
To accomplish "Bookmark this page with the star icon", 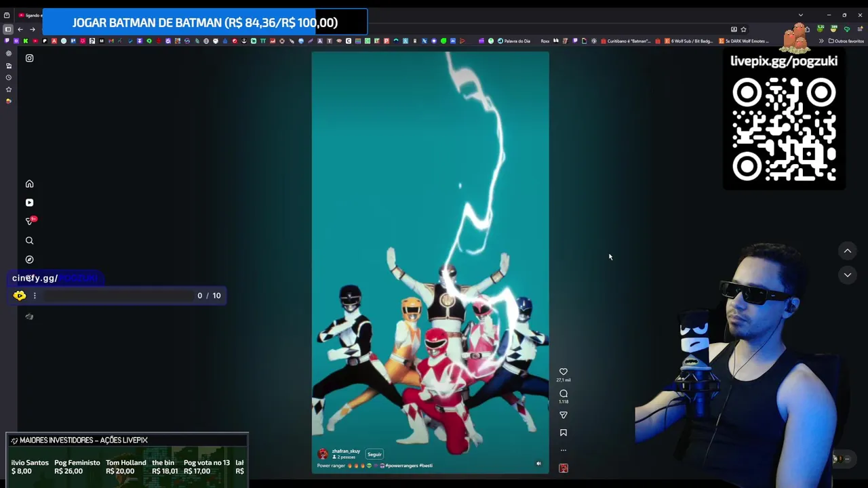I will [743, 29].
